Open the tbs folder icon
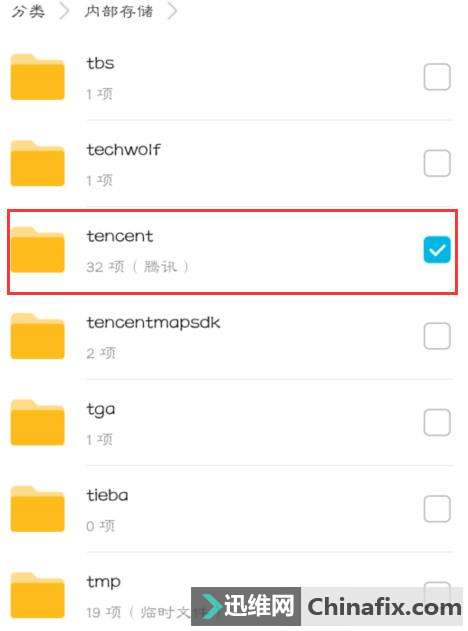This screenshot has width=468, height=631. point(37,77)
